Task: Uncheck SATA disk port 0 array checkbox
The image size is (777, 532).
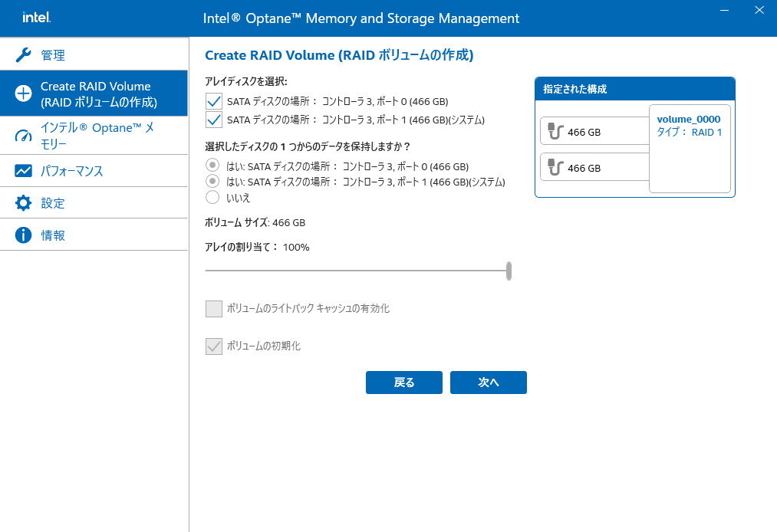Action: [x=214, y=101]
